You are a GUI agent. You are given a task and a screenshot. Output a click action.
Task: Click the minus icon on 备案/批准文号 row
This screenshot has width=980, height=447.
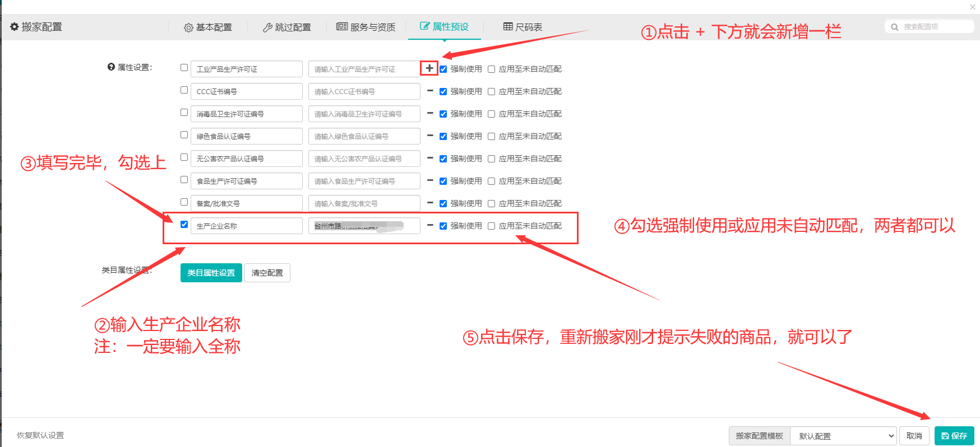430,203
